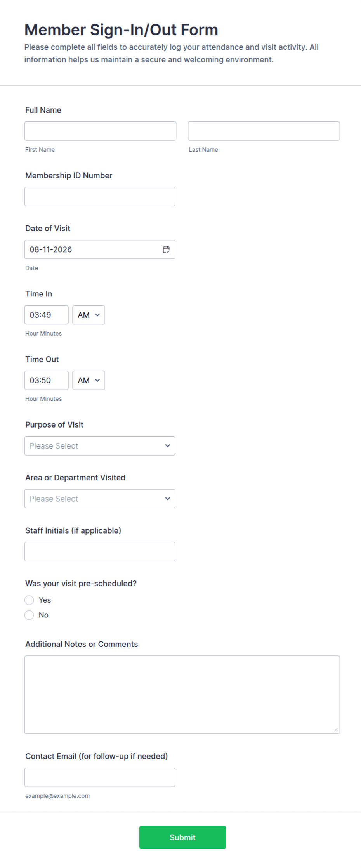Image resolution: width=361 pixels, height=868 pixels.
Task: Click the Additional Notes or Comments textarea
Action: point(182,695)
